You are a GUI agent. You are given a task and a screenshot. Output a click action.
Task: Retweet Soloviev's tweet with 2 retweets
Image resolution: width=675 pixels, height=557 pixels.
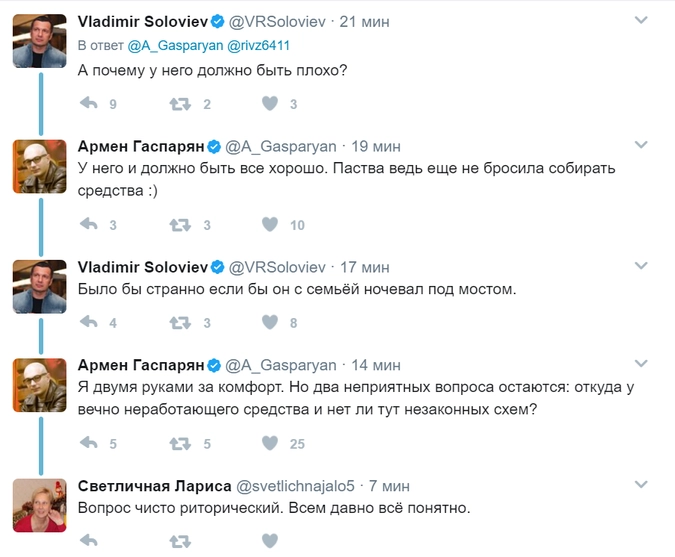coord(180,104)
